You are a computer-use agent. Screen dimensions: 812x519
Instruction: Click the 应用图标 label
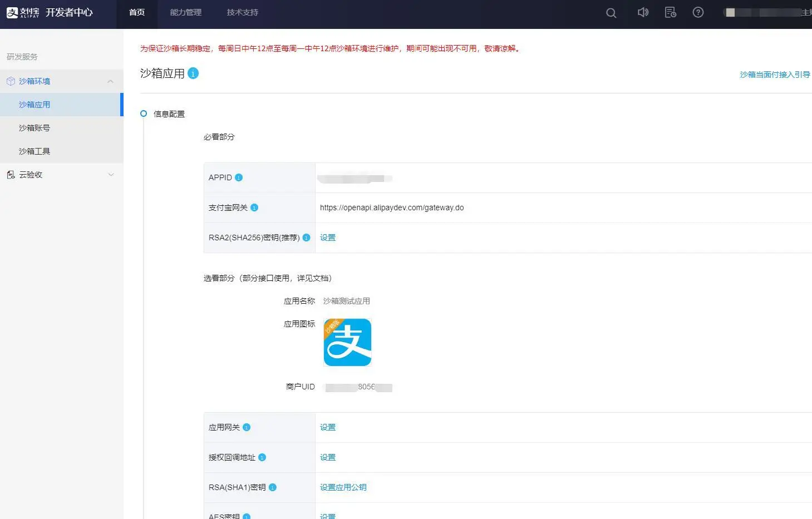(299, 324)
